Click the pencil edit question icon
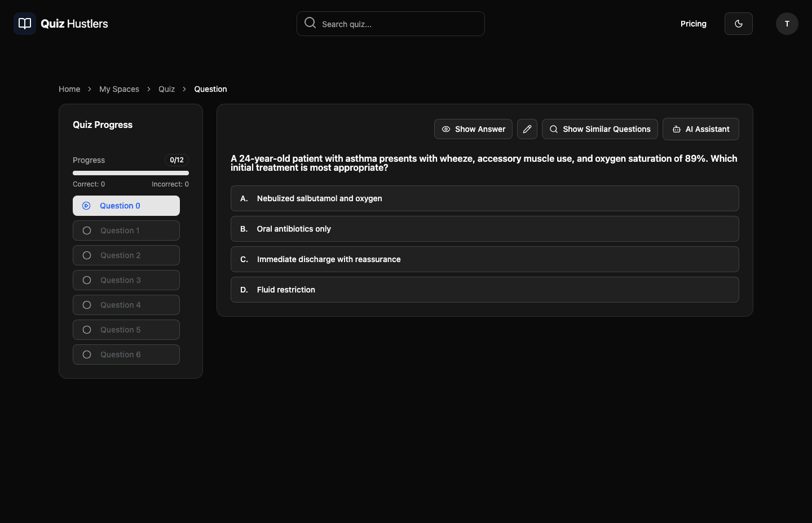This screenshot has height=523, width=812. tap(527, 129)
